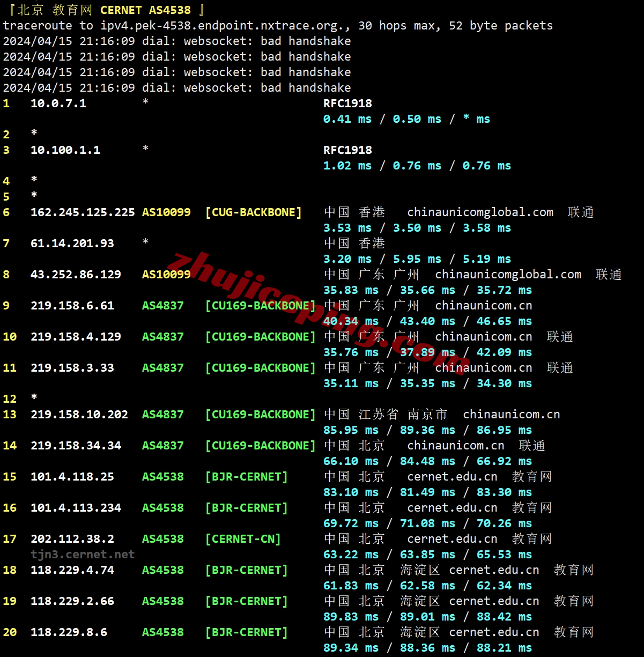Click AS4538 in the 101.4.118.25 row

pos(163,477)
